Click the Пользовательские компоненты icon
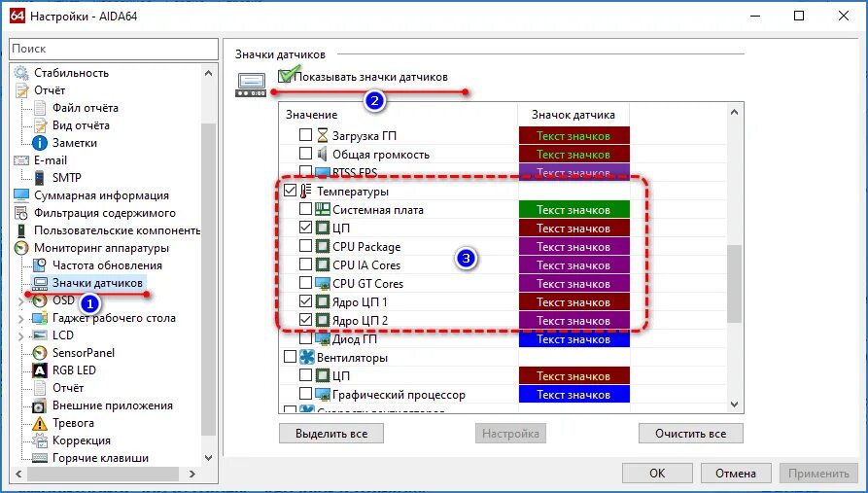The height and width of the screenshot is (493, 868). click(x=21, y=230)
